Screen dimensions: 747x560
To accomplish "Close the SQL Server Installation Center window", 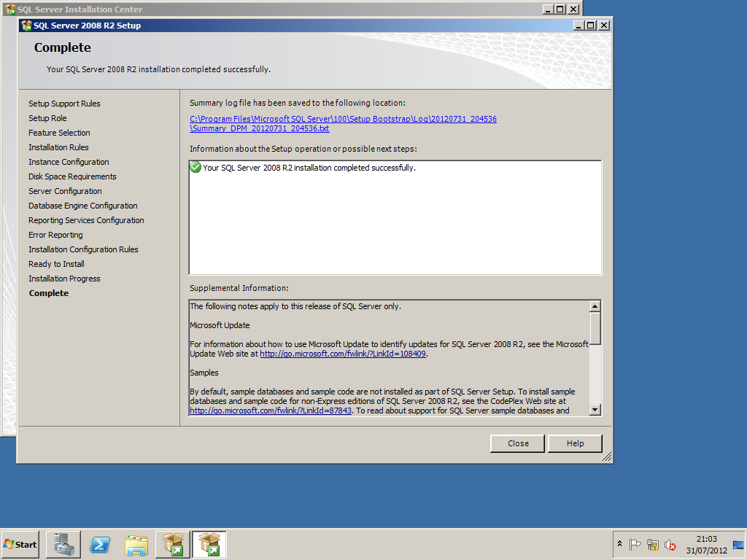I will pyautogui.click(x=573, y=9).
